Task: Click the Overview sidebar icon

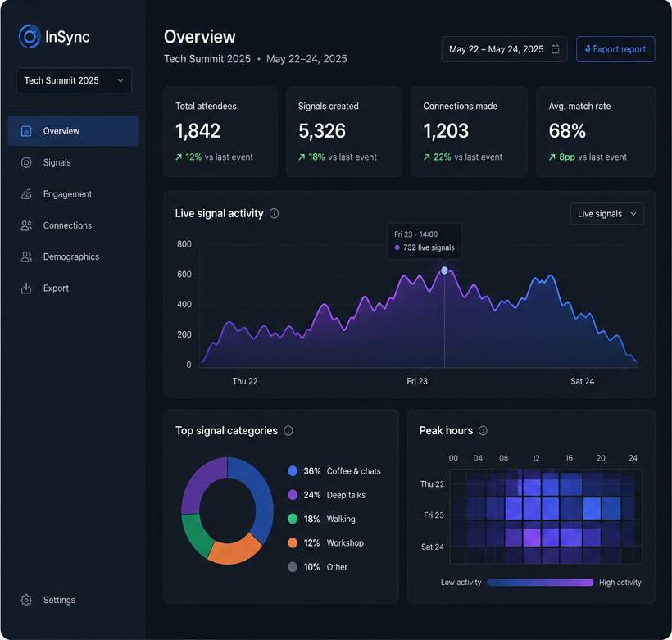Action: (26, 131)
